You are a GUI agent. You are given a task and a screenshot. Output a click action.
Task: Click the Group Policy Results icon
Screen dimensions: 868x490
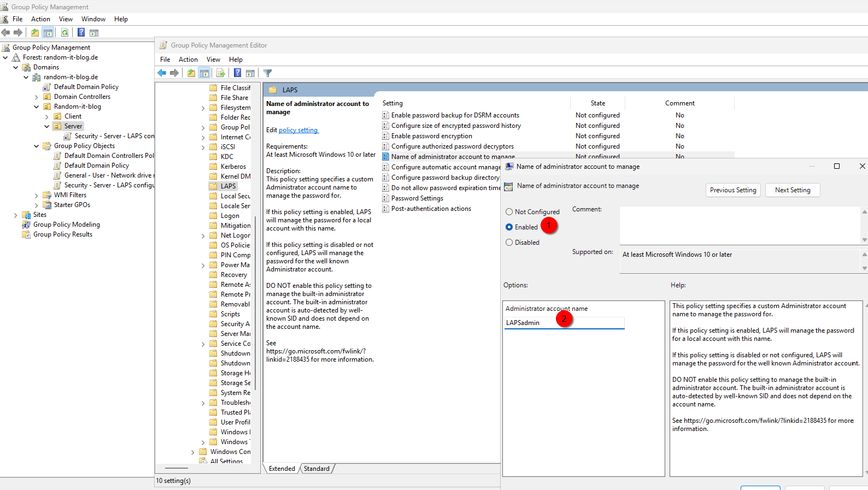pos(26,234)
